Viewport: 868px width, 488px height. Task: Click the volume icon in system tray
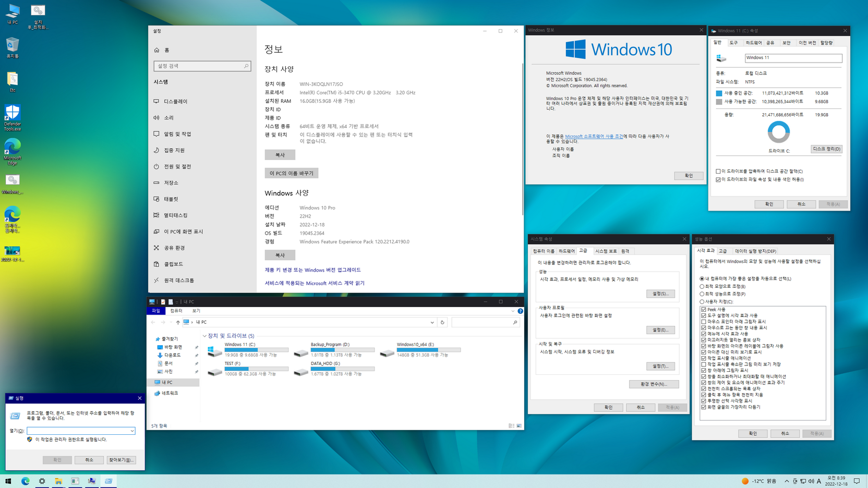point(811,481)
